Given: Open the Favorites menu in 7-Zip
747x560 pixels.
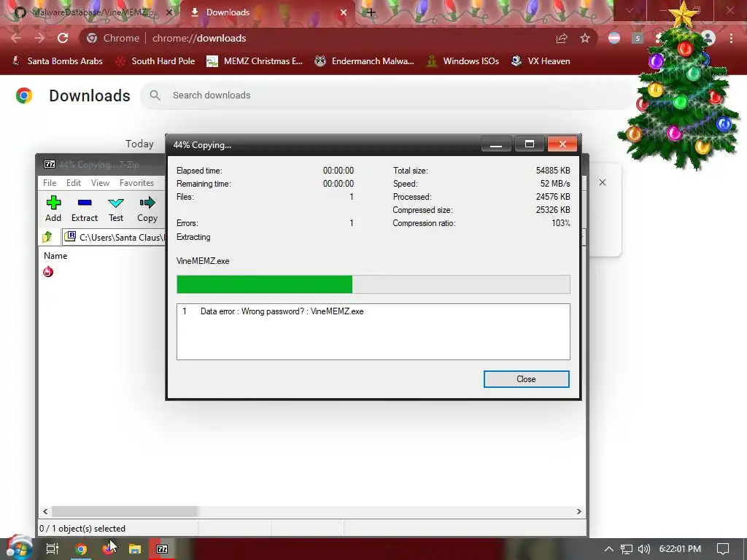Looking at the screenshot, I should 136,183.
